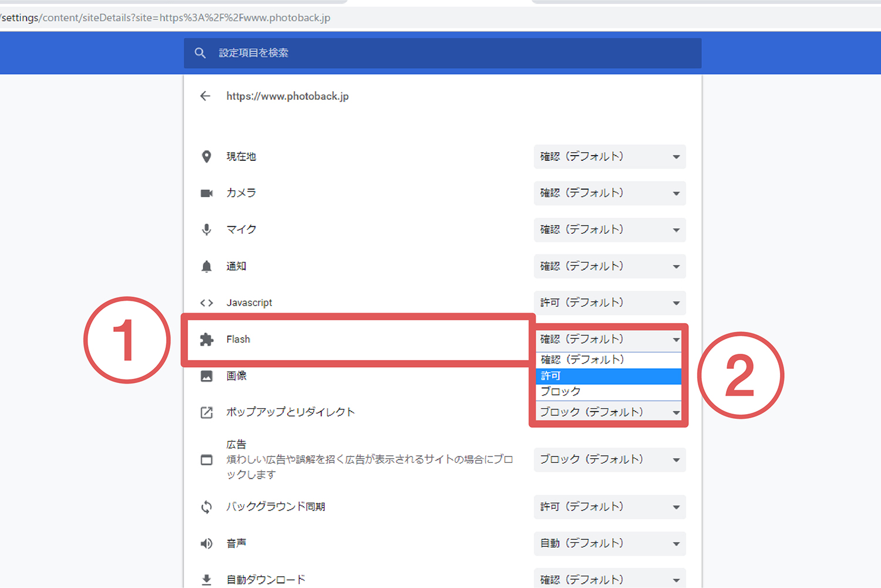Viewport: 881px width, 588px height.
Task: Click the 設定項目を検索 search field
Action: pos(443,53)
